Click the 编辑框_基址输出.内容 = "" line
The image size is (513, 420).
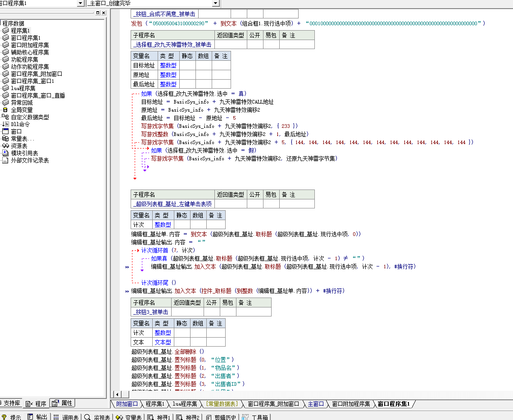[168, 242]
